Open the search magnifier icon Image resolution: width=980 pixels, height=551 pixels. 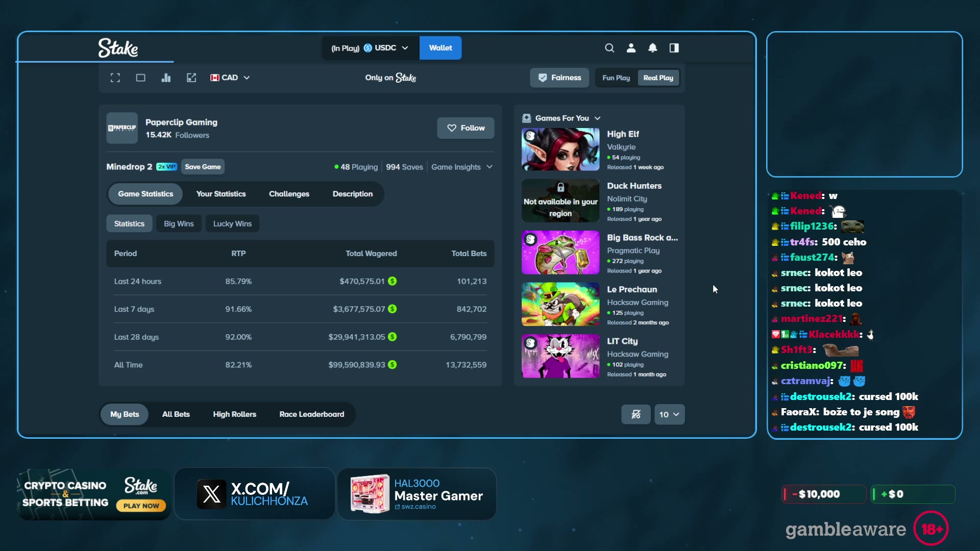(609, 48)
